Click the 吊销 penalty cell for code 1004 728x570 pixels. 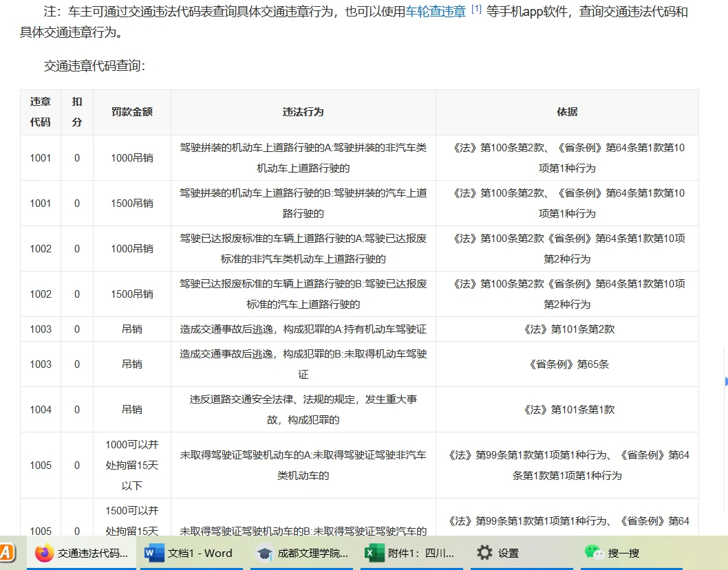(131, 408)
